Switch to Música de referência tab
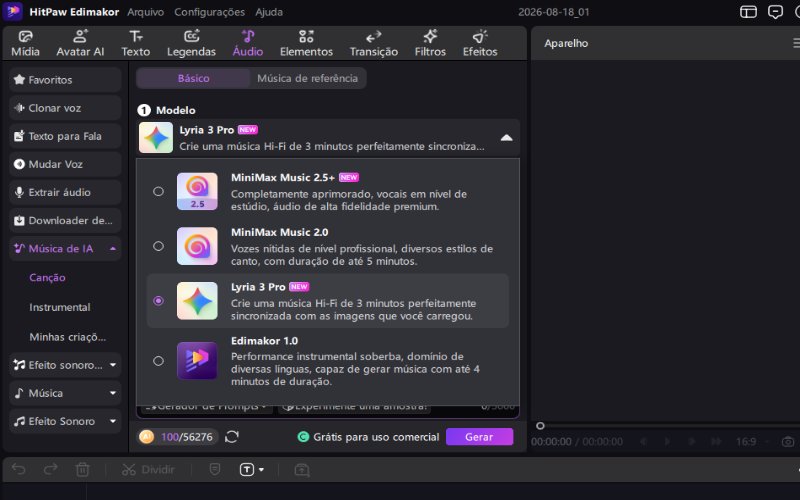 [307, 78]
